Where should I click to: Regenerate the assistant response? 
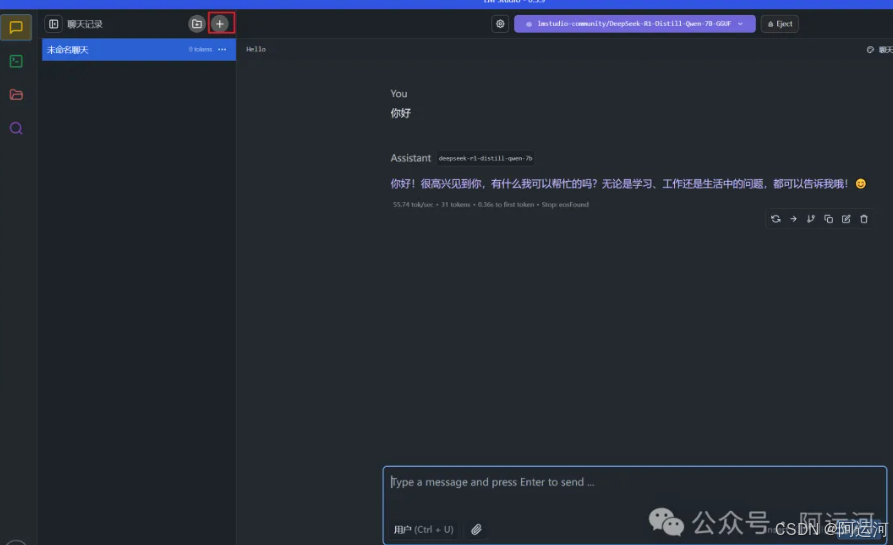pyautogui.click(x=776, y=219)
